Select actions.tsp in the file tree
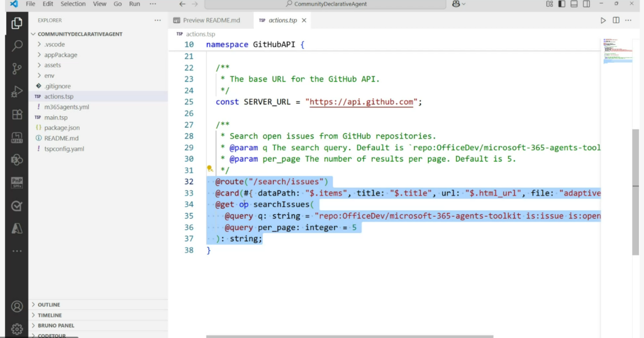 pos(98,96)
